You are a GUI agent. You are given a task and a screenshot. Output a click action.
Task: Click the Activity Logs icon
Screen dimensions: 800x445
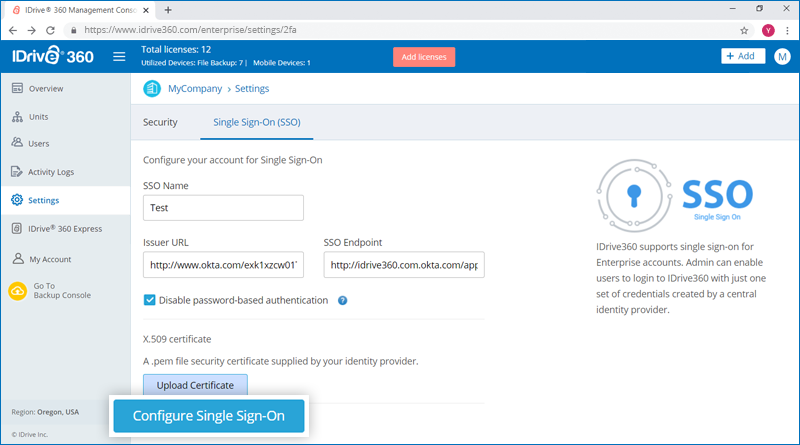tap(17, 171)
